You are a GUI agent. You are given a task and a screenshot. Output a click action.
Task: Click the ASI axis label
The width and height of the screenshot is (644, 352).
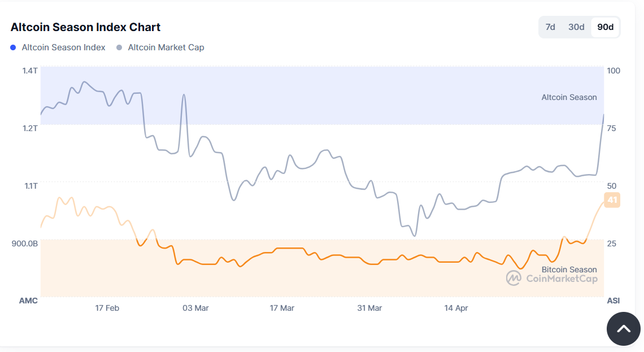coord(612,301)
